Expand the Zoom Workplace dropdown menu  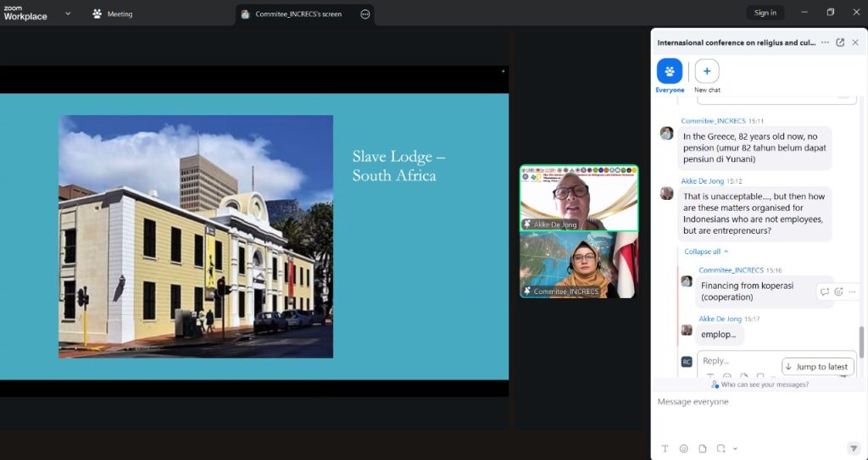tap(68, 14)
